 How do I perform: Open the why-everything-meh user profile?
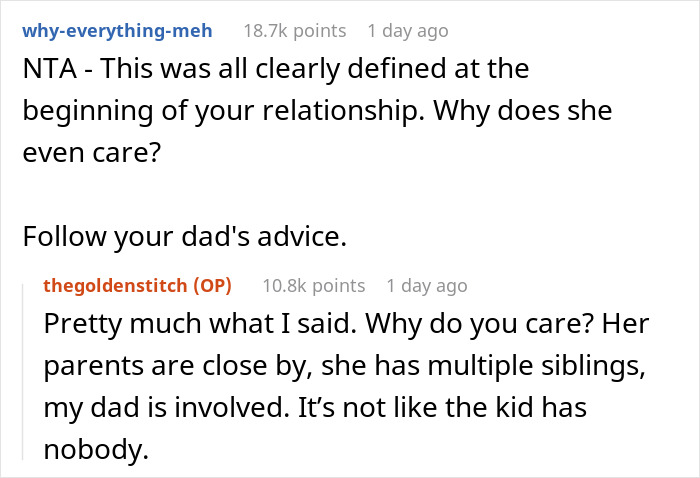point(117,31)
